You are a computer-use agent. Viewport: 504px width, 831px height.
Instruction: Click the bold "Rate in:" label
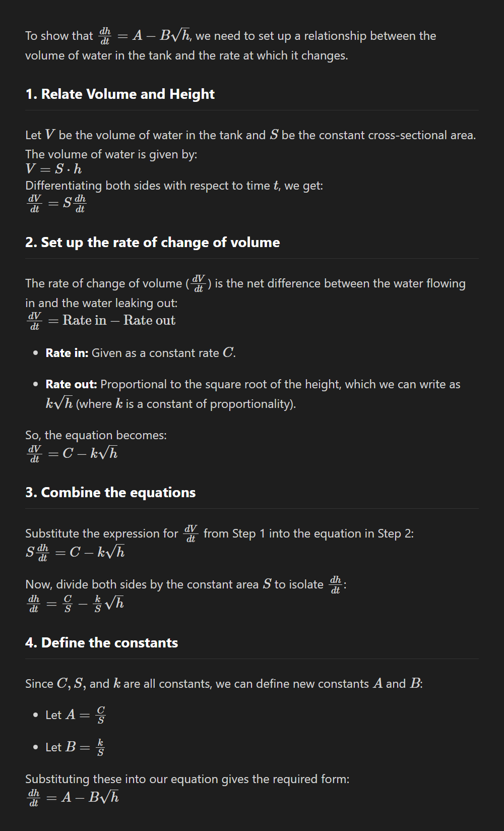(67, 353)
